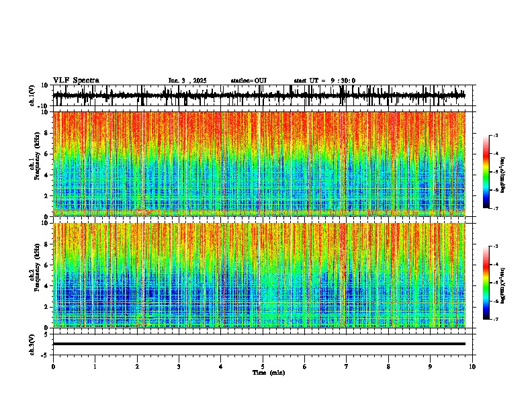Click the time axis tick label "1"
Image resolution: width=532 pixels, height=411 pixels.
pos(95,367)
